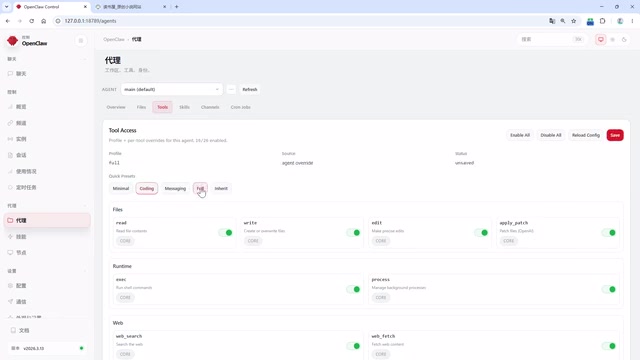Open 技能 skills in sidebar
This screenshot has height=360, width=640.
pyautogui.click(x=47, y=237)
